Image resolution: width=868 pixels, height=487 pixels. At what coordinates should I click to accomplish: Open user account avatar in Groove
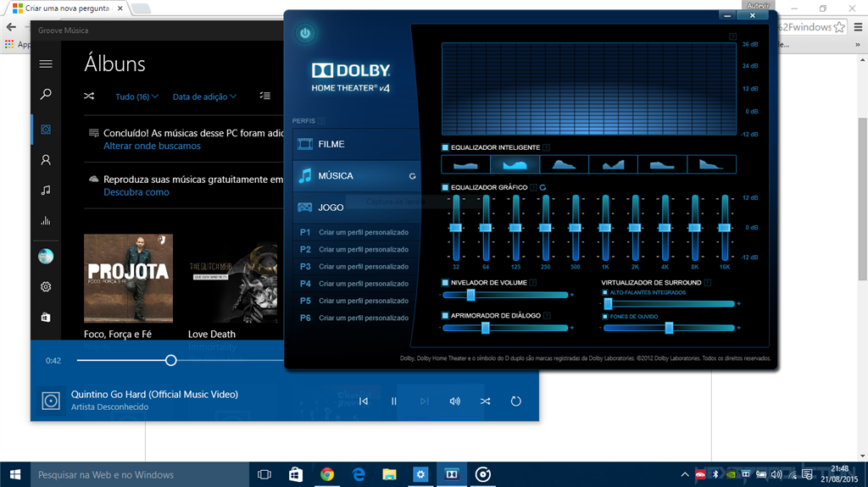[46, 257]
